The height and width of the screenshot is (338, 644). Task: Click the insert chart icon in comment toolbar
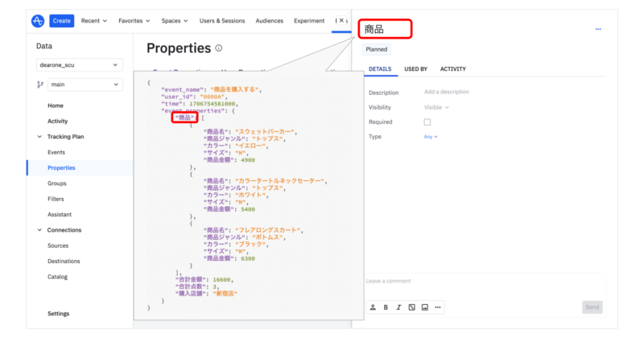pos(411,307)
